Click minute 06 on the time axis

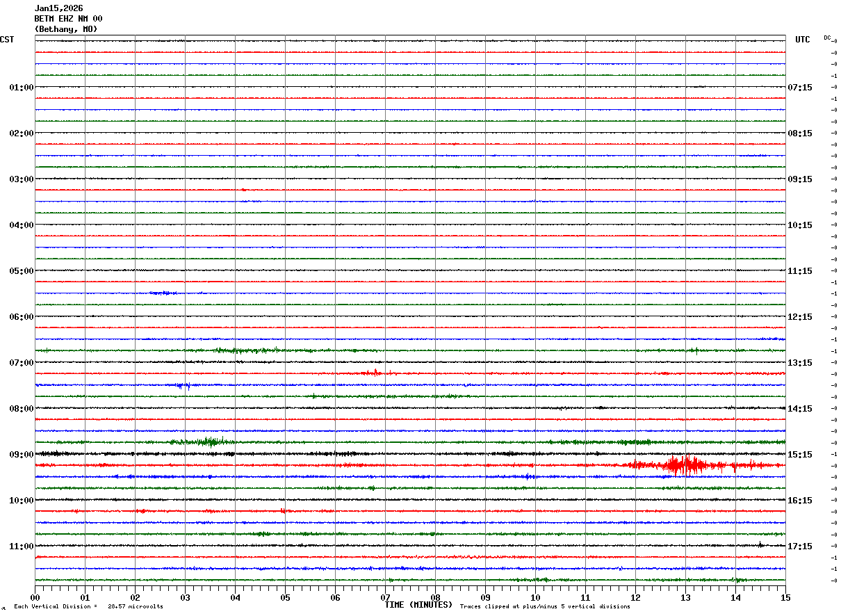coord(335,597)
